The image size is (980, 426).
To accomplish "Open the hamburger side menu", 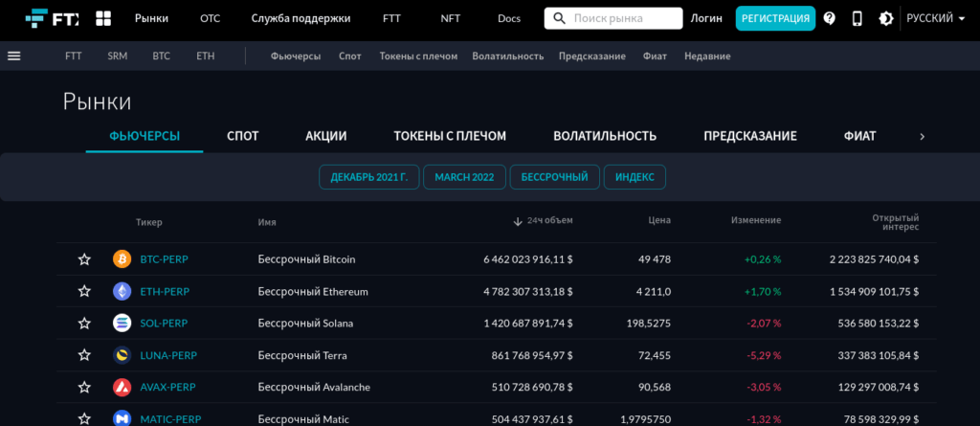I will [x=14, y=56].
